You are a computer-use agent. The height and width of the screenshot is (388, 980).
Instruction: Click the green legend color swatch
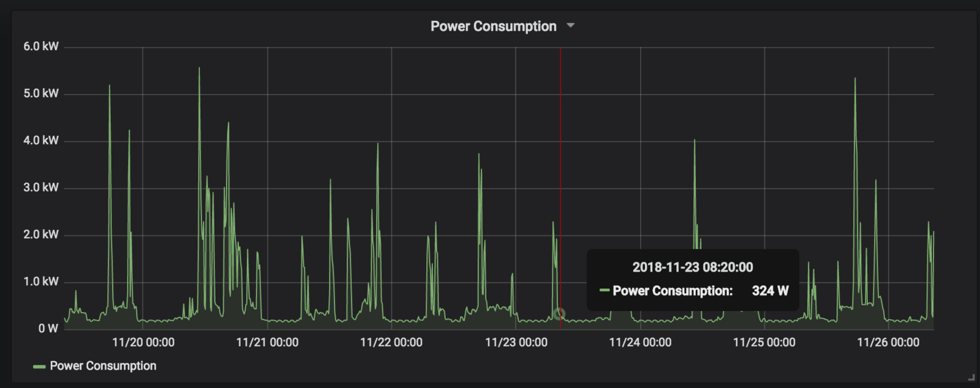pos(39,367)
